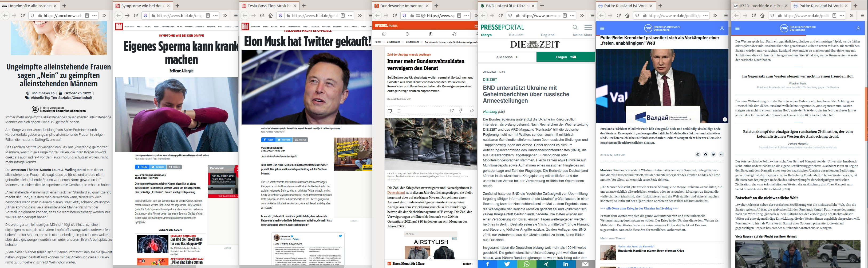Share Presseportal article by email
The width and height of the screenshot is (868, 268).
pyautogui.click(x=585, y=264)
